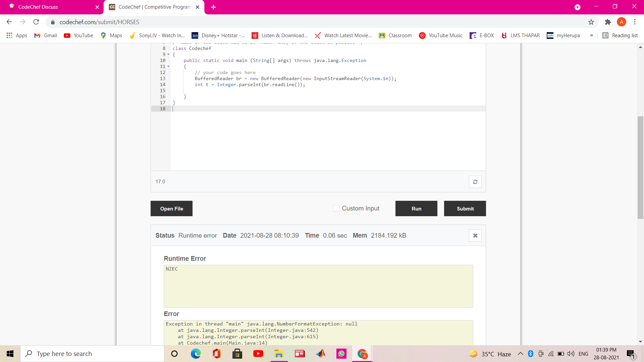
Task: Open Microsoft Edge from the taskbar
Action: [x=196, y=354]
